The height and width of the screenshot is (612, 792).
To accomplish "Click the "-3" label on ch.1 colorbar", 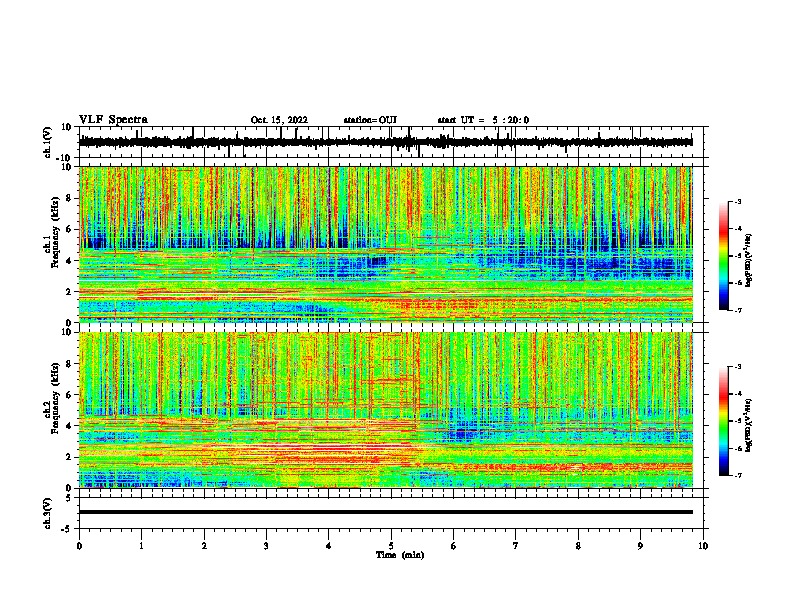I will [x=737, y=201].
